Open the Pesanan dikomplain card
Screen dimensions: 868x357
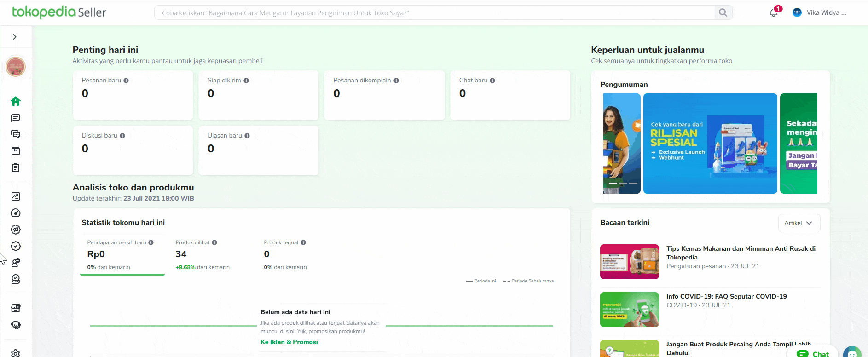tap(384, 95)
